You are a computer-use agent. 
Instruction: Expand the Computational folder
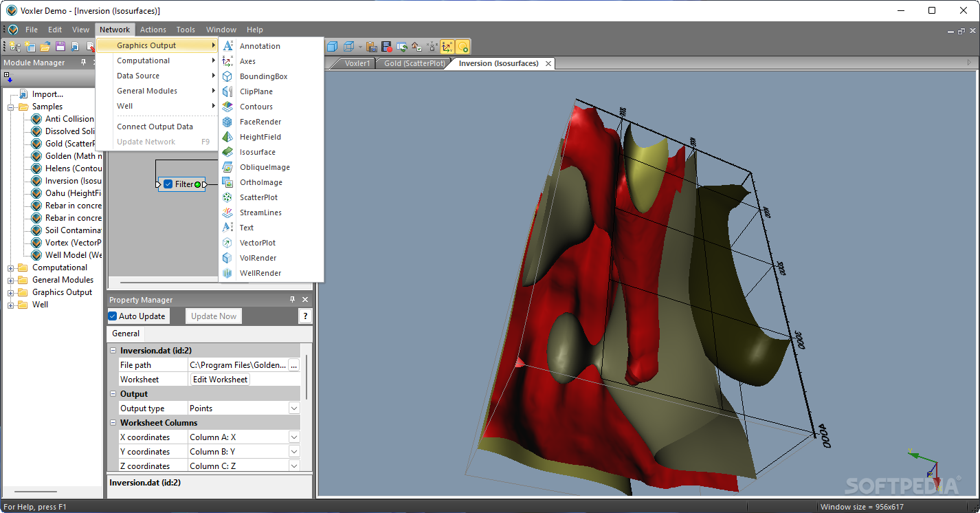11,268
